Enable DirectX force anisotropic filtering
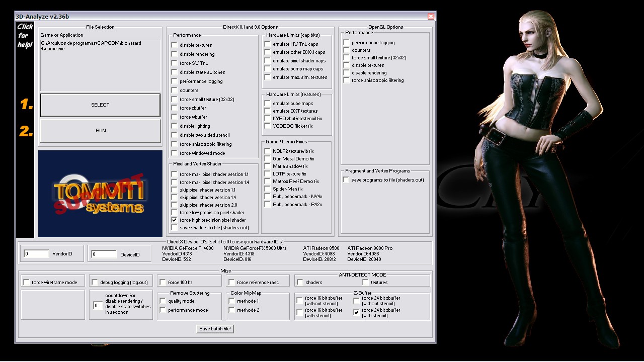Viewport: 644px width, 362px height. point(174,144)
